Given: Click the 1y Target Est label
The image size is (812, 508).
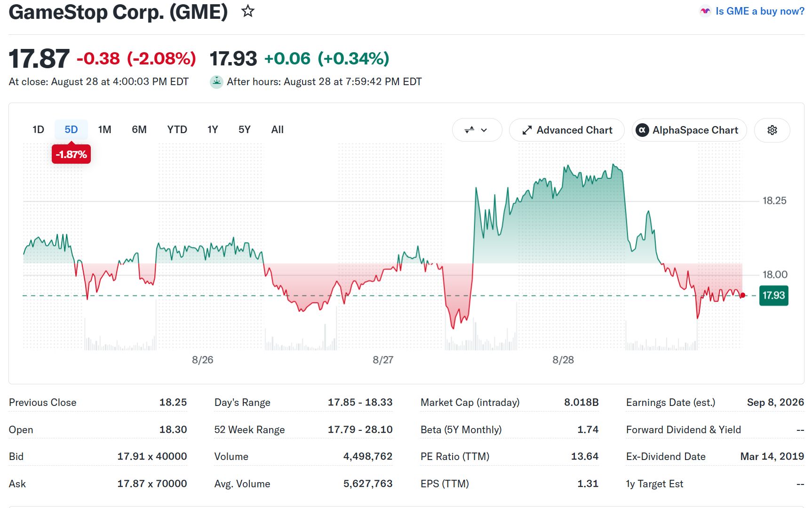Looking at the screenshot, I should click(x=654, y=484).
